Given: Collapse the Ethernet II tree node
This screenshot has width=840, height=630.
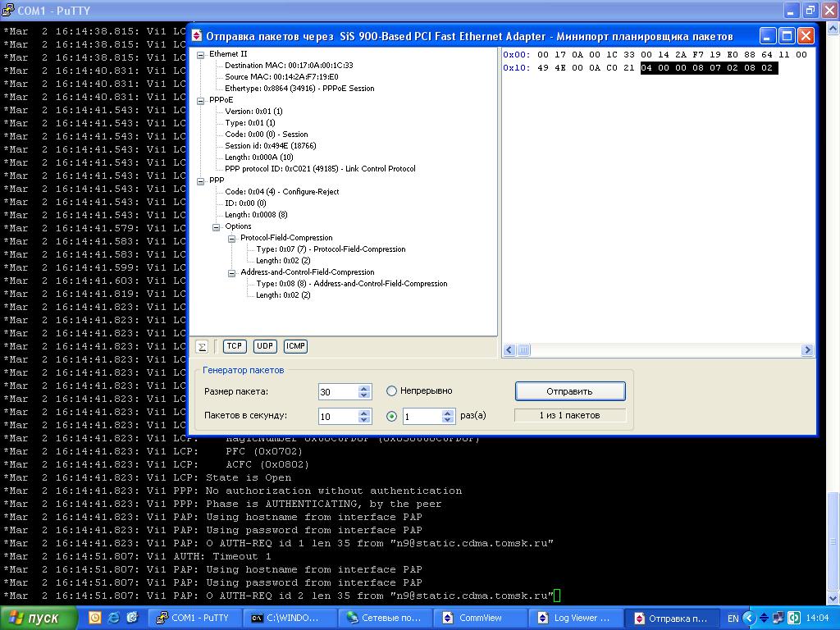Looking at the screenshot, I should 200,54.
